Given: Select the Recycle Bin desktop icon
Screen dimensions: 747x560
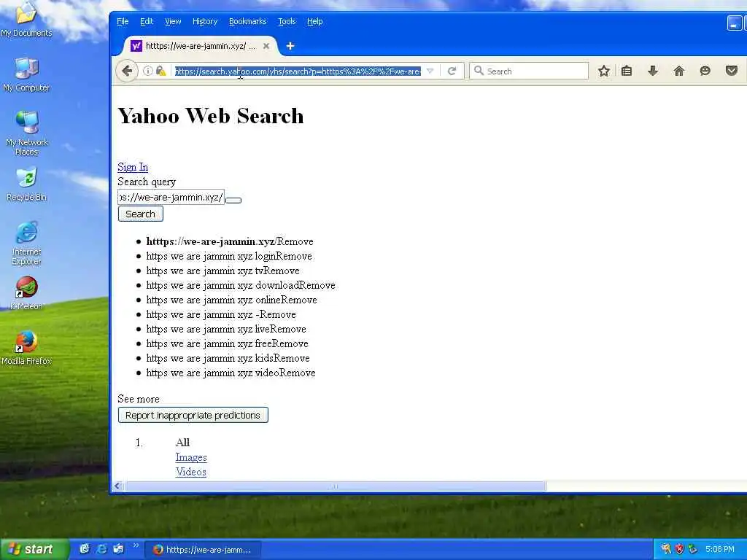Looking at the screenshot, I should [x=26, y=184].
